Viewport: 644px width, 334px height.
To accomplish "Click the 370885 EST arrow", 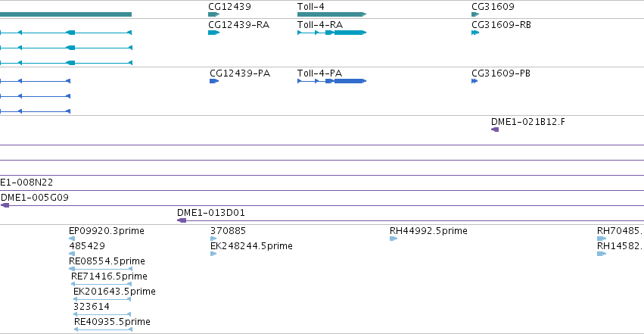I will [213, 239].
